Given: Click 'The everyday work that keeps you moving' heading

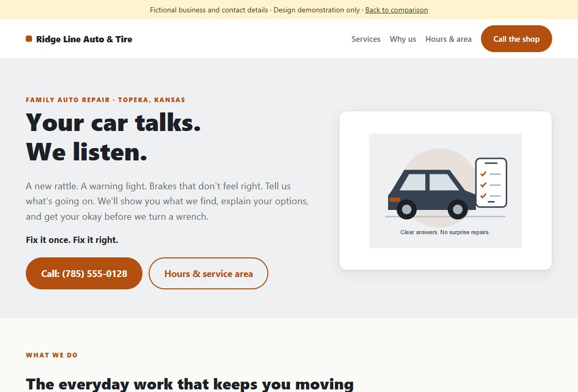Looking at the screenshot, I should pos(190,384).
